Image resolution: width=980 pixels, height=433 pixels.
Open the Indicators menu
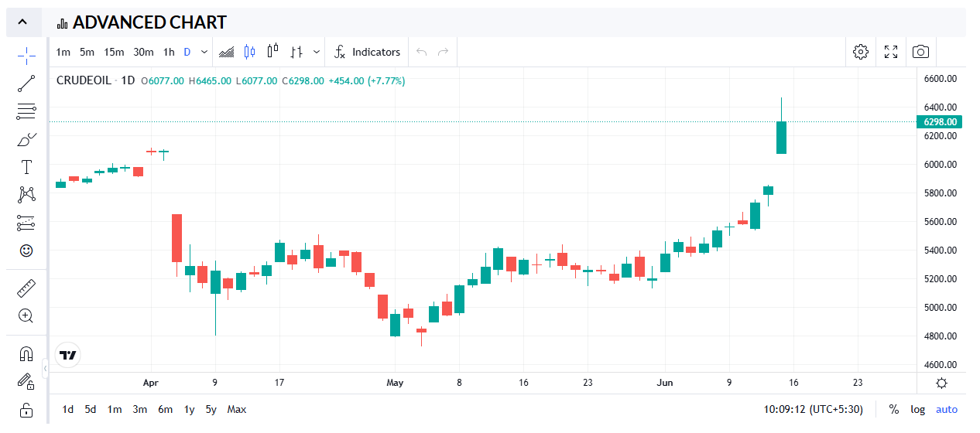[368, 52]
